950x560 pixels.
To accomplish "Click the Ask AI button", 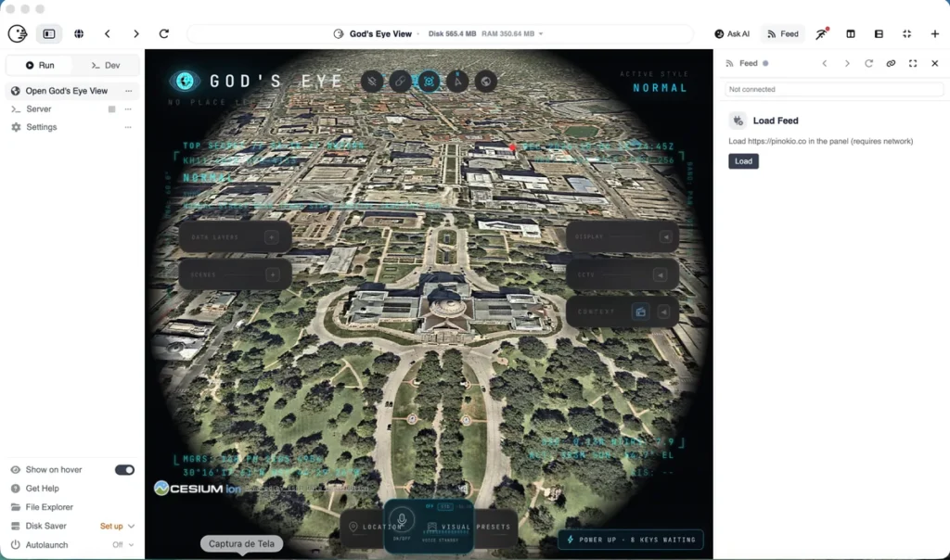I will pyautogui.click(x=732, y=34).
